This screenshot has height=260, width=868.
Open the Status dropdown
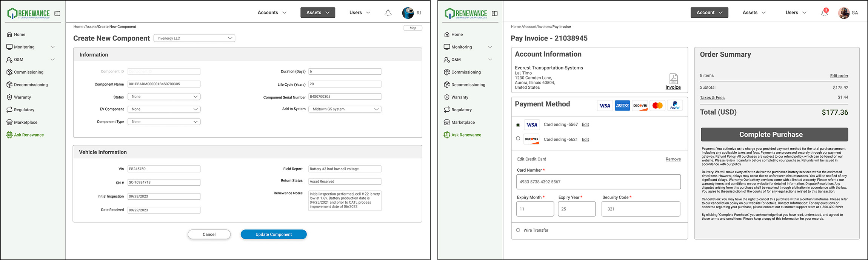tap(164, 97)
